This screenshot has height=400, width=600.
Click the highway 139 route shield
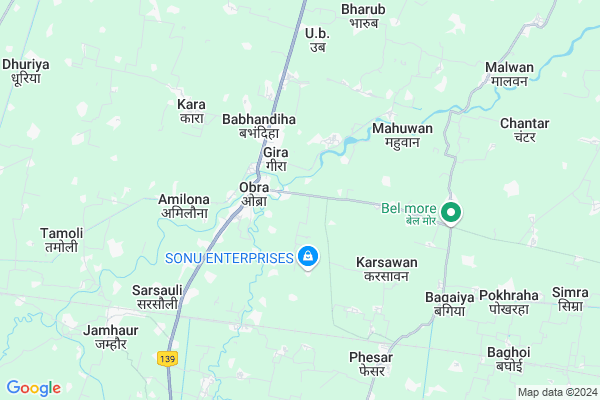(168, 359)
